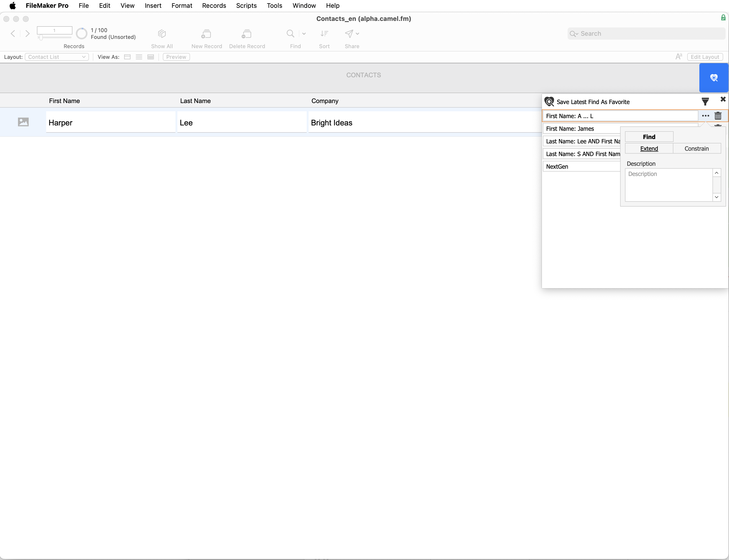Click the Find magnifier toolbar icon
This screenshot has width=729, height=560.
coord(291,34)
